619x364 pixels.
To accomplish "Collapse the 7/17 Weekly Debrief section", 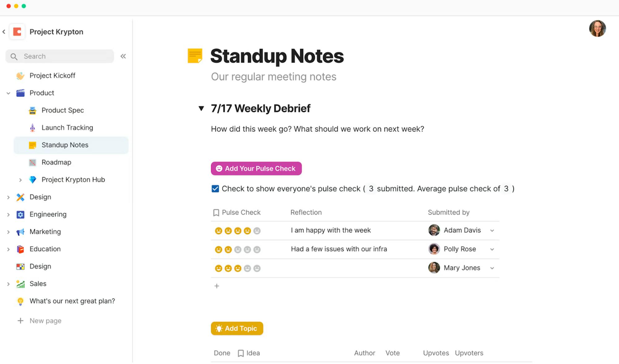I will coord(201,109).
